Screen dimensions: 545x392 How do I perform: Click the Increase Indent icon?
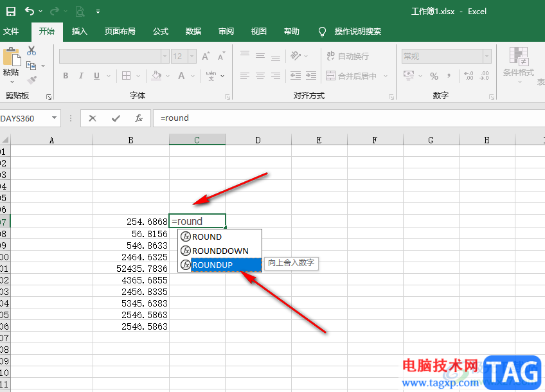coord(311,76)
